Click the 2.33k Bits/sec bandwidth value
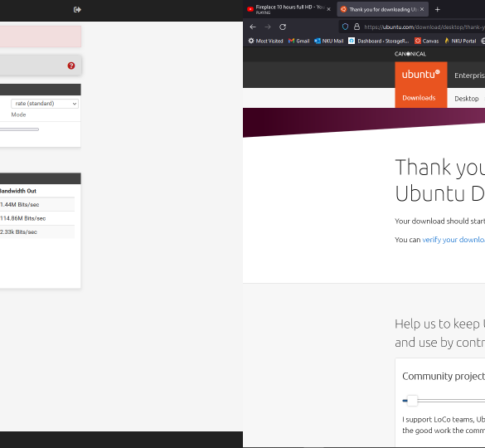The image size is (485, 448). click(x=18, y=232)
